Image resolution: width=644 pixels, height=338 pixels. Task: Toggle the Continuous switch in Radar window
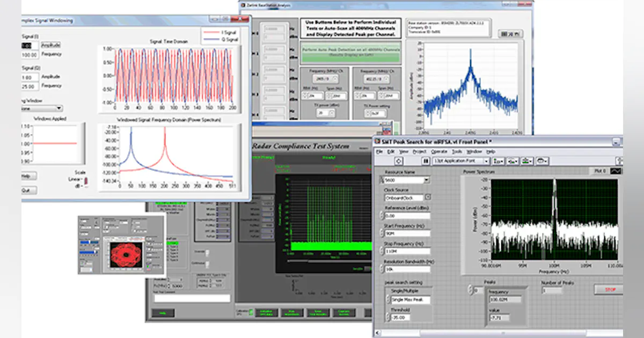click(x=208, y=263)
